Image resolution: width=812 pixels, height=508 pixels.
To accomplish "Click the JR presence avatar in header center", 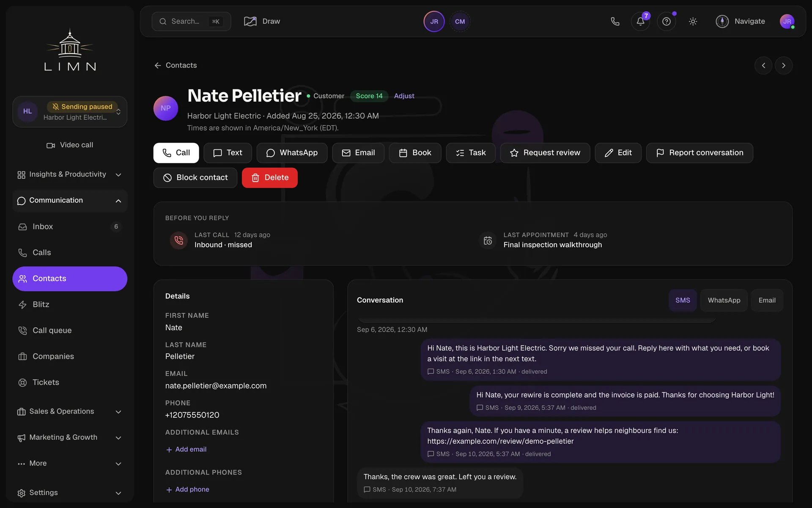I will click(434, 22).
